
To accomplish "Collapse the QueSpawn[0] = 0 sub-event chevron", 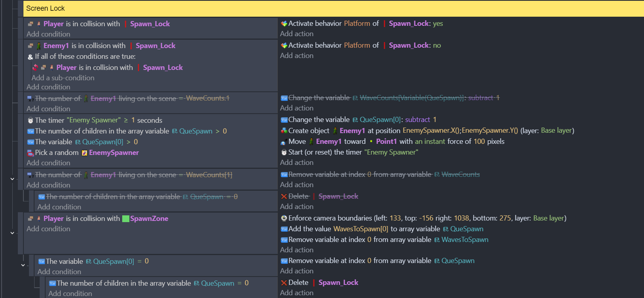I will [23, 265].
